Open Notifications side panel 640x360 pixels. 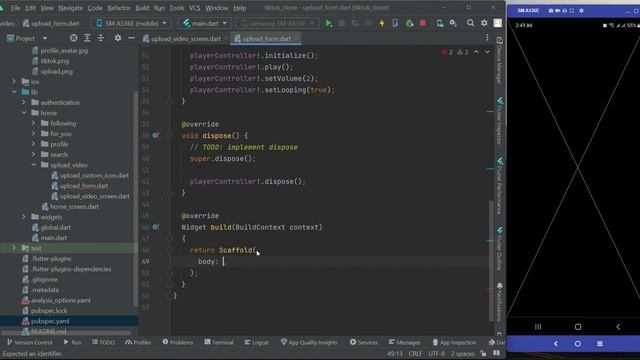(500, 302)
